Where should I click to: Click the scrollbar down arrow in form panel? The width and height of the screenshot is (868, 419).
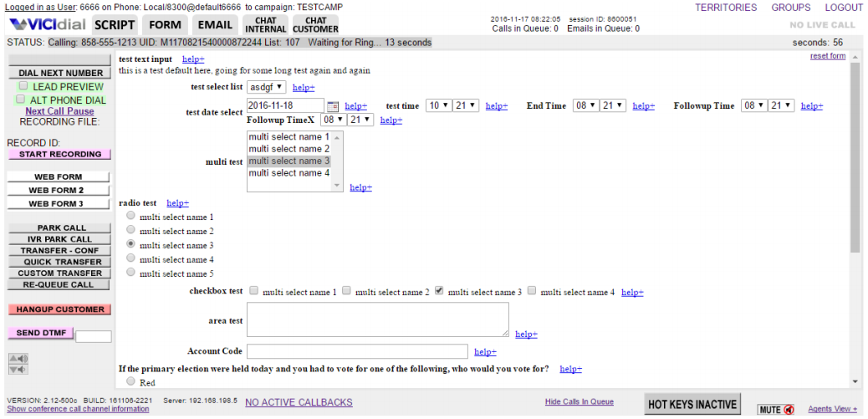coord(855,381)
